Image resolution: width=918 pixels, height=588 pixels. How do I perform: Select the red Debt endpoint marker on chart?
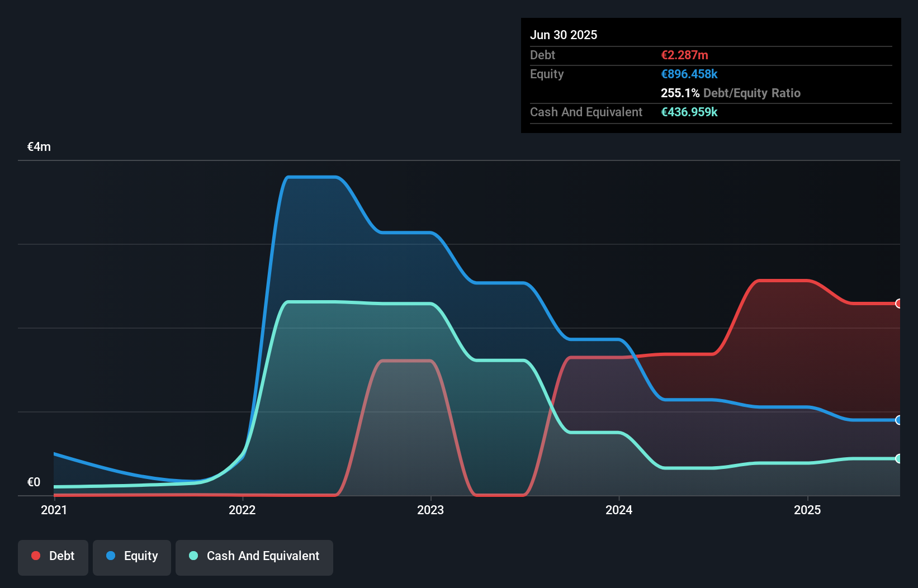(898, 304)
